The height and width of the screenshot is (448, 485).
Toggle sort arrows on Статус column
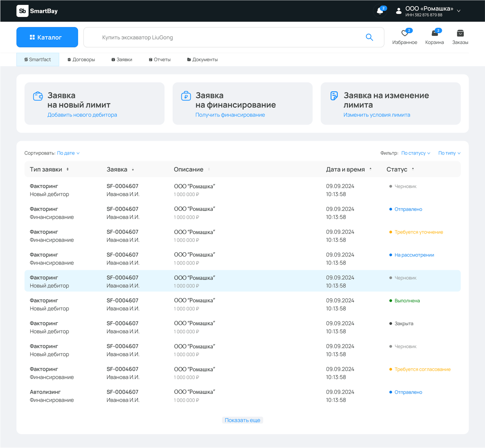pyautogui.click(x=413, y=169)
